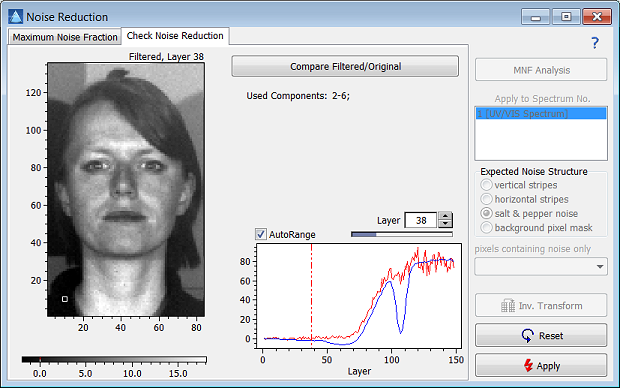Click the Filtered, Layer 38 image title

[166, 57]
